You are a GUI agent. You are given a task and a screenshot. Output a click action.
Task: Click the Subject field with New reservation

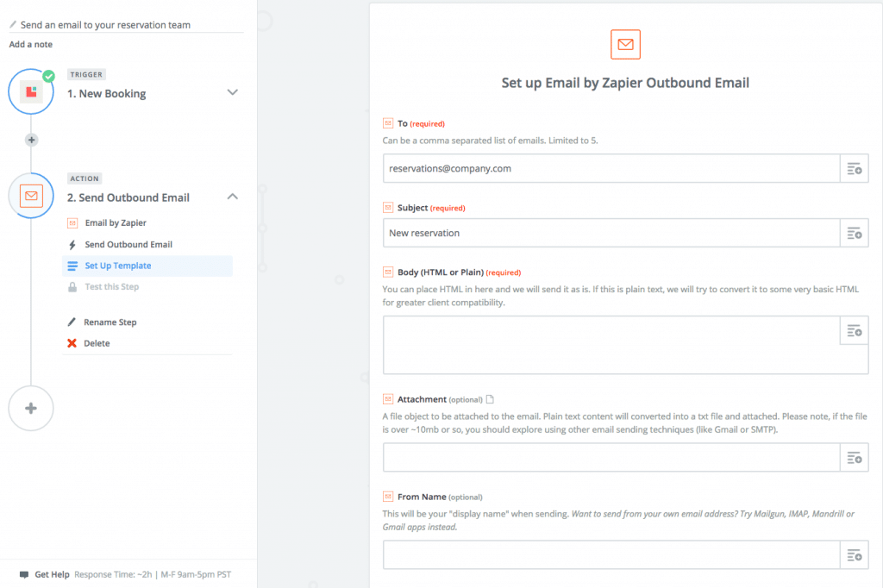point(611,233)
